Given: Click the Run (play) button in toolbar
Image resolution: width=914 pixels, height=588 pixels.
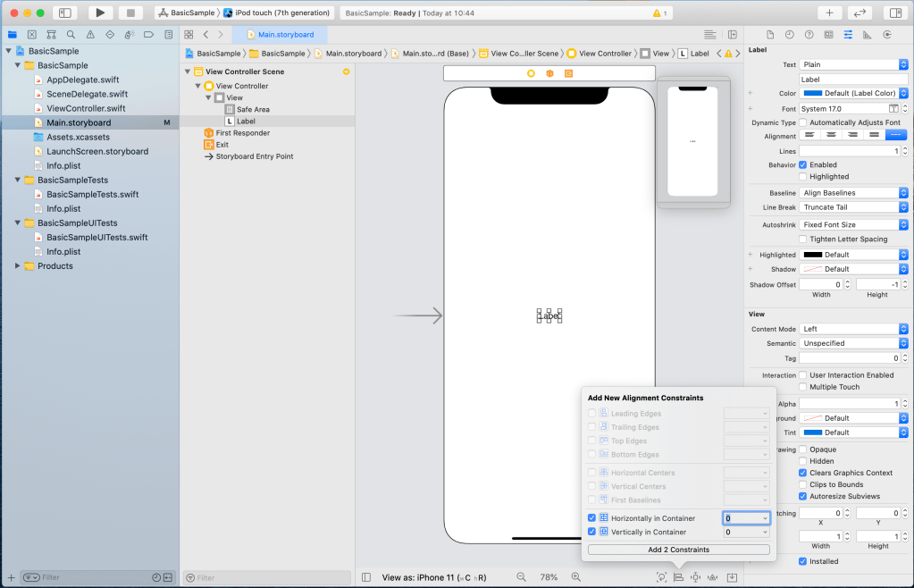Looking at the screenshot, I should (100, 13).
